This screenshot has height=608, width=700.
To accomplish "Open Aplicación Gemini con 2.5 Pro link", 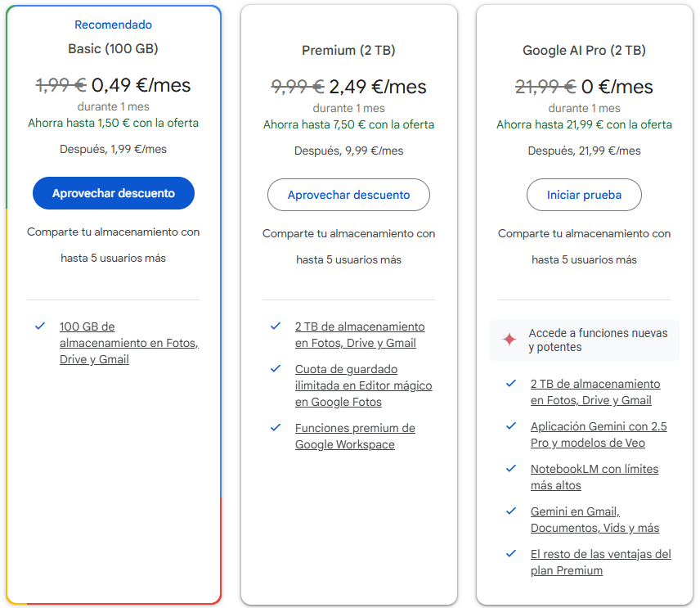I will 598,435.
